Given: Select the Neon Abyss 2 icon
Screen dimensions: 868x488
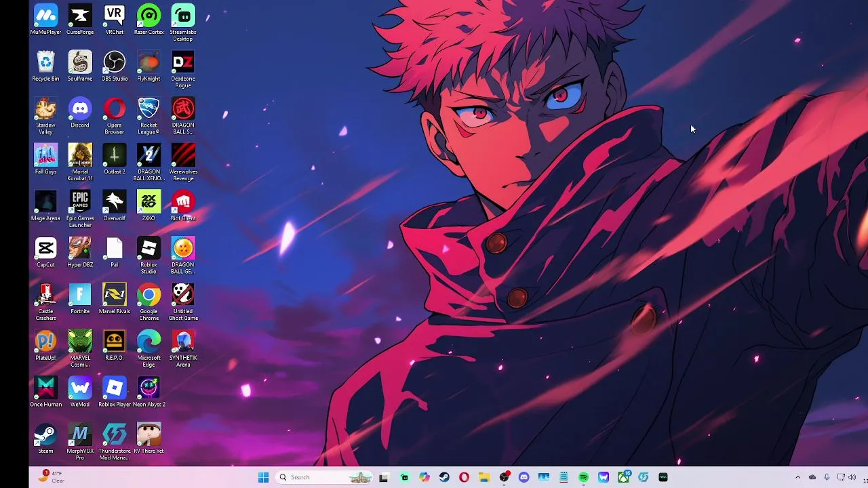Looking at the screenshot, I should pos(149,392).
